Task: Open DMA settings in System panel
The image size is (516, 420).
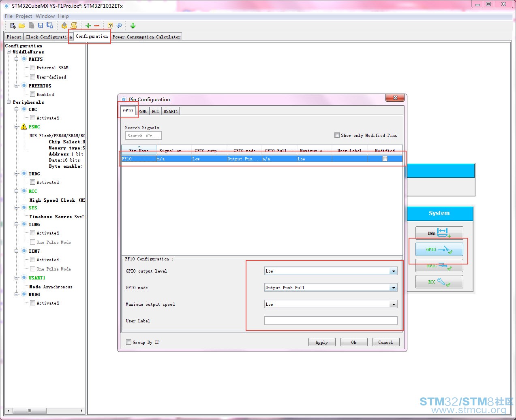Action: (x=439, y=233)
